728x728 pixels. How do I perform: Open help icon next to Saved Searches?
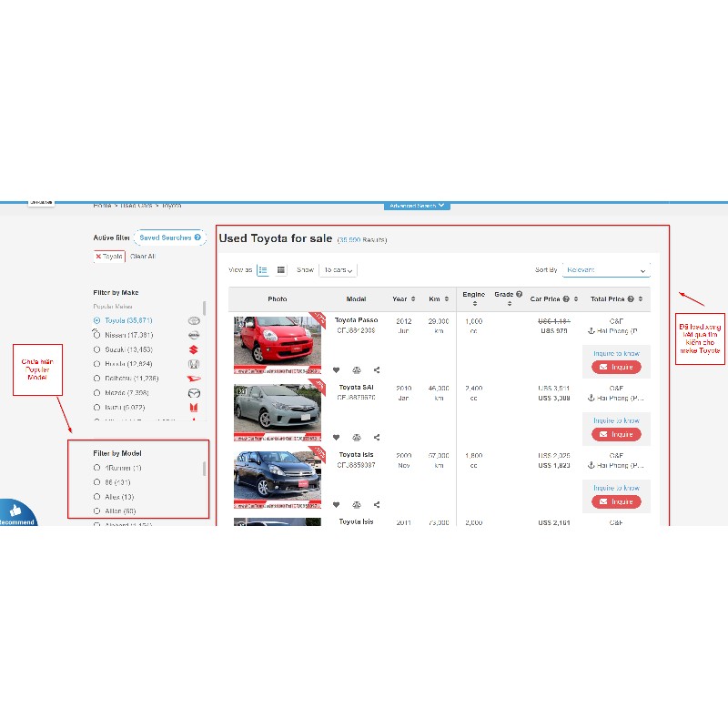197,238
